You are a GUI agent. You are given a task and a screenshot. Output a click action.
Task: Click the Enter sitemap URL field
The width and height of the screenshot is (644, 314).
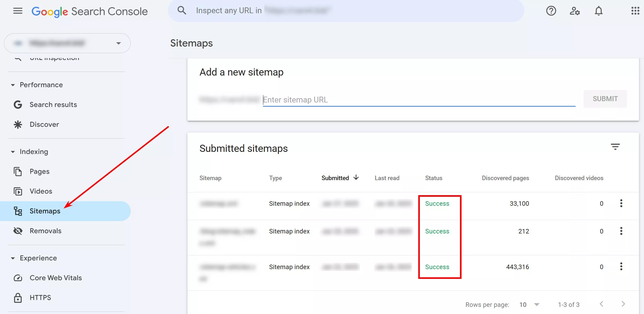pyautogui.click(x=419, y=100)
